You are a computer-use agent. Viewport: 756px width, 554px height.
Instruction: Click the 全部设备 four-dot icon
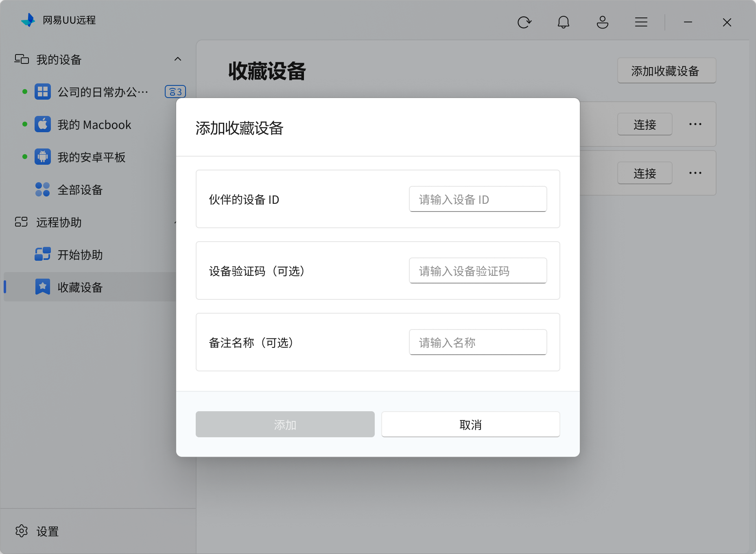(x=43, y=189)
